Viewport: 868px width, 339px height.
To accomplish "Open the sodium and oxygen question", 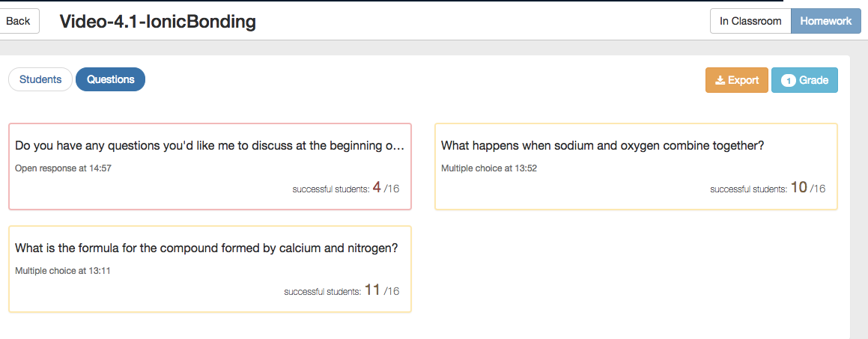I will click(x=602, y=146).
